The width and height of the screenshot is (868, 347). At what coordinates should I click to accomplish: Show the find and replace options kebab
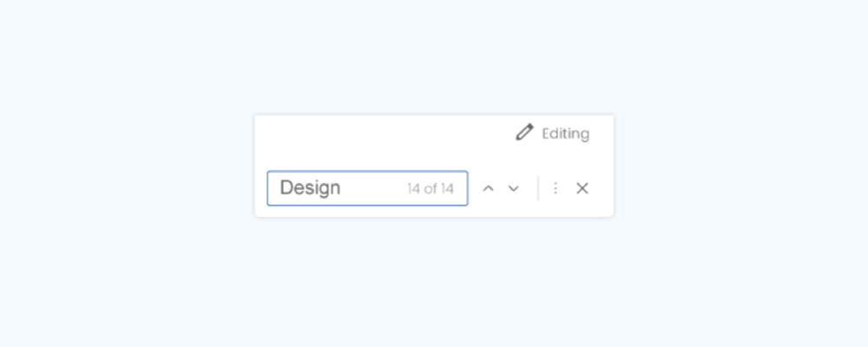[x=556, y=188]
